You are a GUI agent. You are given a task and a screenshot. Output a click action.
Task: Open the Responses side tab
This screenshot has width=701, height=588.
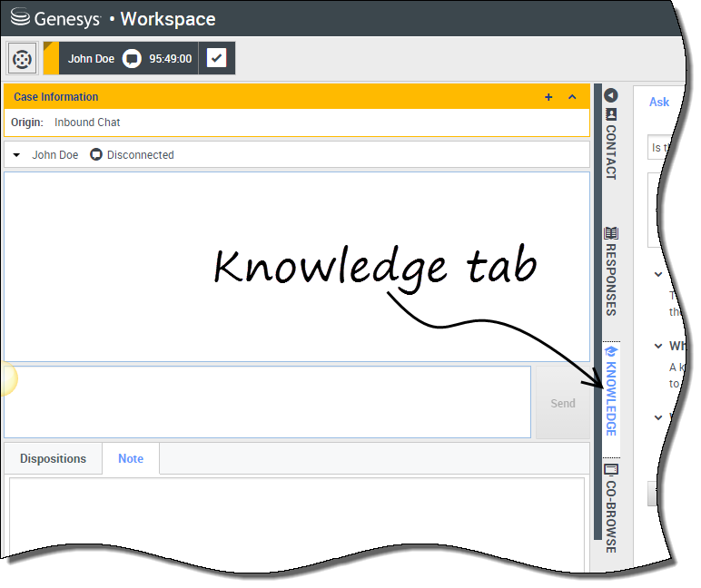[x=611, y=271]
